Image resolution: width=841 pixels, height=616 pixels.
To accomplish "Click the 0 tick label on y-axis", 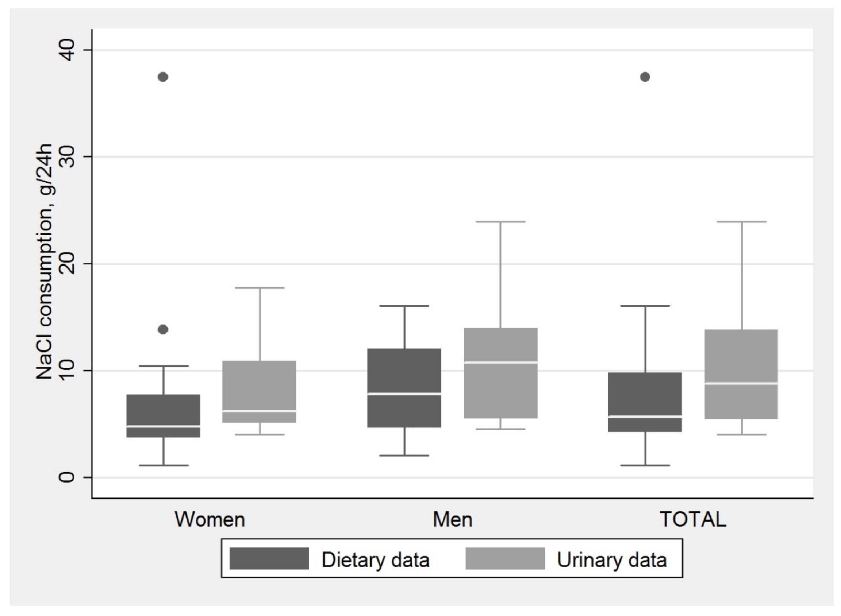I will [x=67, y=477].
